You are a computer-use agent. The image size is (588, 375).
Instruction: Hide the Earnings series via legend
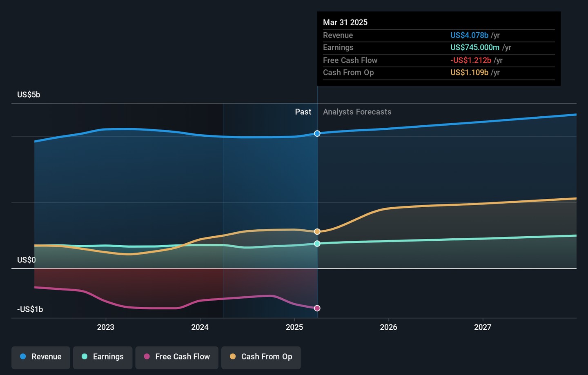[103, 357]
